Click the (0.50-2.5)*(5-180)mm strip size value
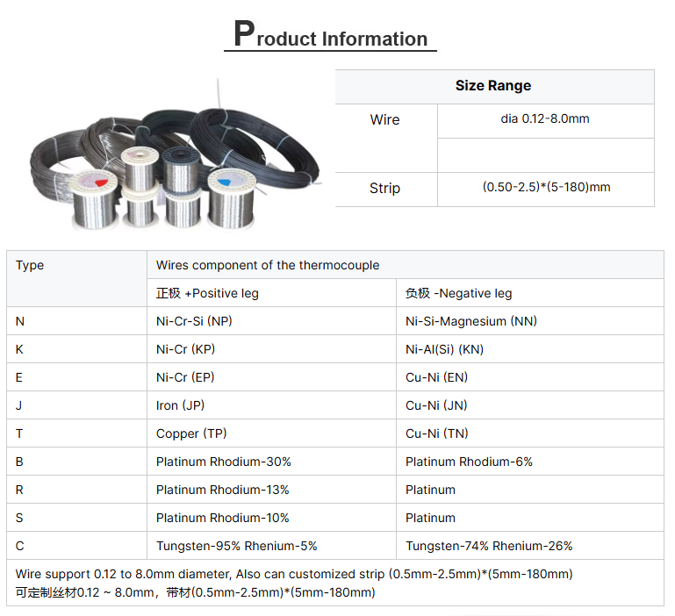This screenshot has width=675, height=616. coord(546,187)
